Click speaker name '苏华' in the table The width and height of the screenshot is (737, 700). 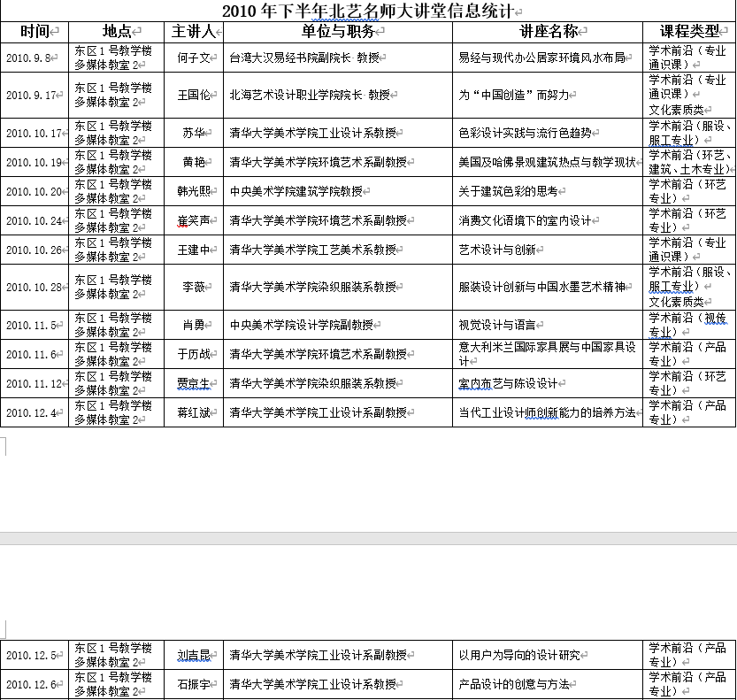point(193,134)
